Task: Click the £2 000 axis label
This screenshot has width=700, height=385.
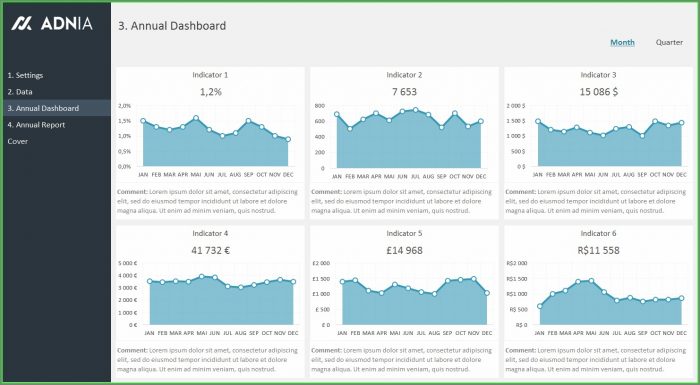Action: tap(321, 264)
